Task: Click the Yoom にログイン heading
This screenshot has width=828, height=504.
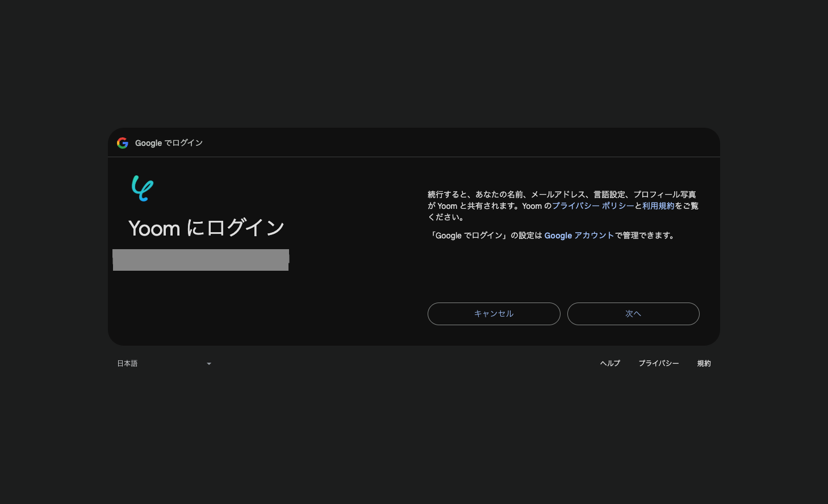Action: pos(206,228)
